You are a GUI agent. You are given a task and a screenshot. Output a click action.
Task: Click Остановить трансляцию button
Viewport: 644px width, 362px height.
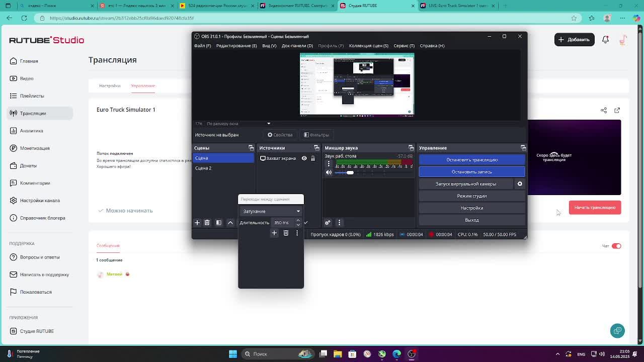click(472, 160)
